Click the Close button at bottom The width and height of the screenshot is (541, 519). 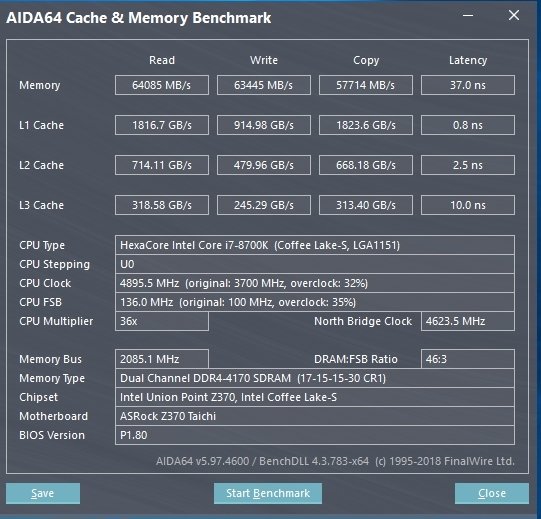point(492,493)
